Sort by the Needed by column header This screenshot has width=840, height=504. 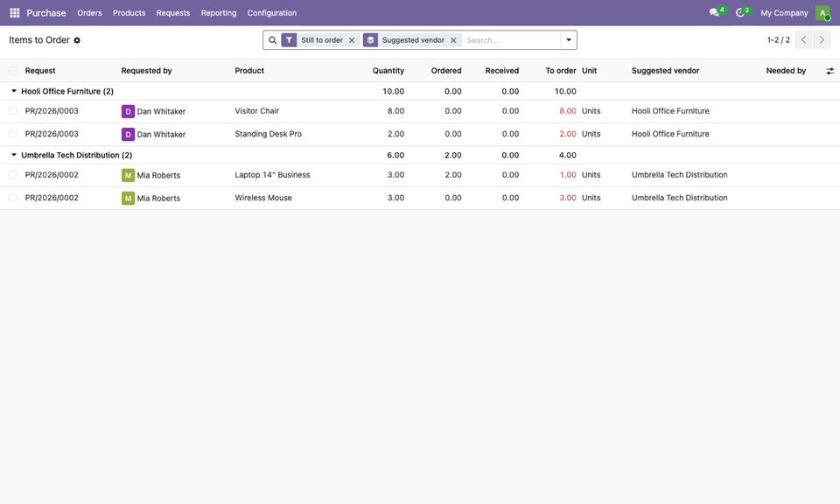(x=786, y=71)
